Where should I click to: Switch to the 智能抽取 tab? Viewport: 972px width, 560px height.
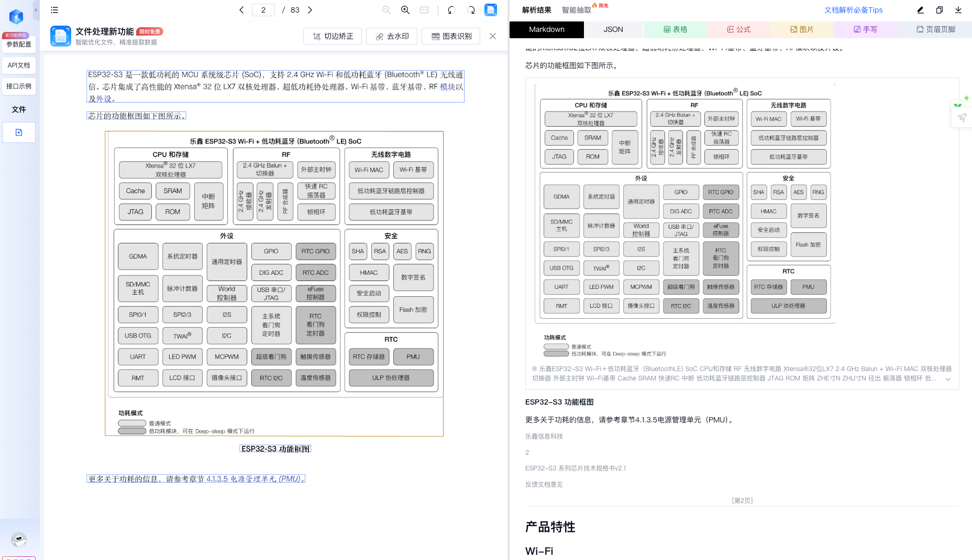click(x=577, y=10)
